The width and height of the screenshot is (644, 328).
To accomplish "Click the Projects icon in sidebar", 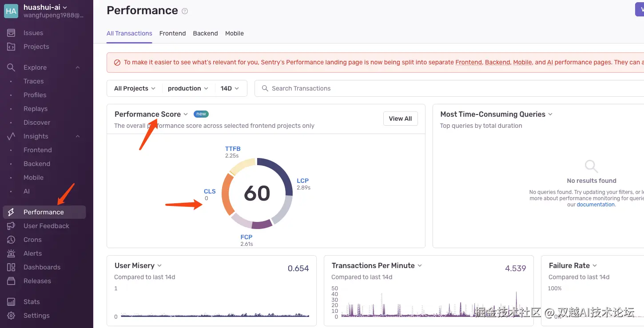I will click(11, 47).
